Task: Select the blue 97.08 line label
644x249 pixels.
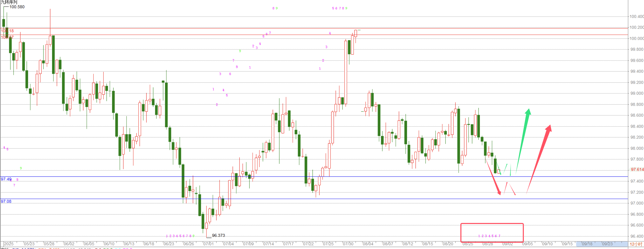Action: click(x=6, y=201)
